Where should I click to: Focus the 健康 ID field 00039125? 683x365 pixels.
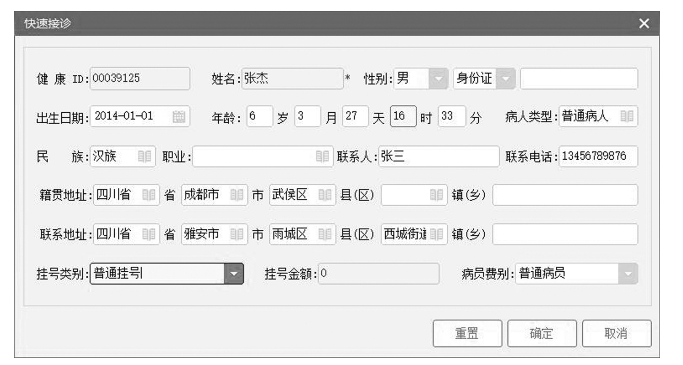coord(140,79)
